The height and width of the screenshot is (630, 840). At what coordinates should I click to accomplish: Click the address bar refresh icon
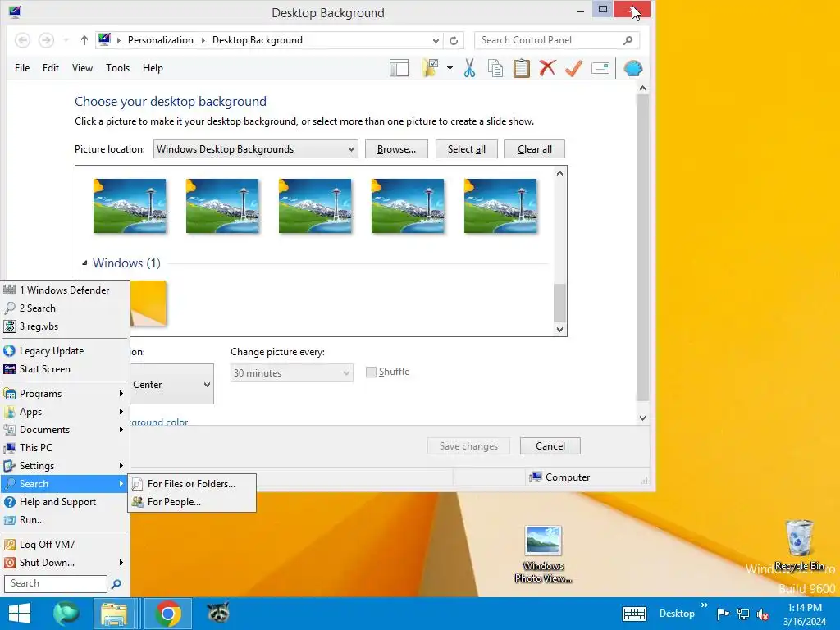[454, 40]
